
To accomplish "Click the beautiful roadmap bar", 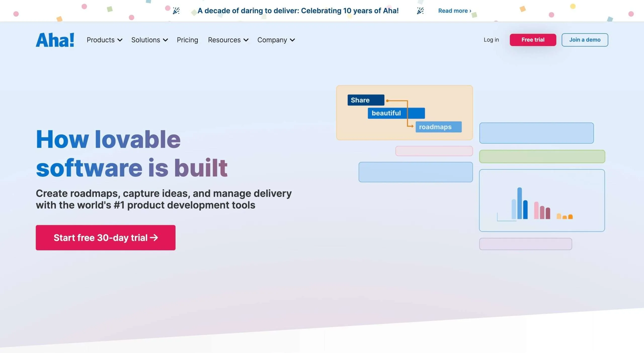I will [396, 113].
